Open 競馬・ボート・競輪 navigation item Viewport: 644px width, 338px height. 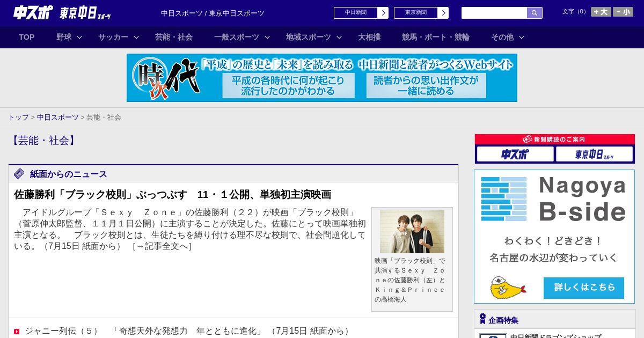(436, 37)
